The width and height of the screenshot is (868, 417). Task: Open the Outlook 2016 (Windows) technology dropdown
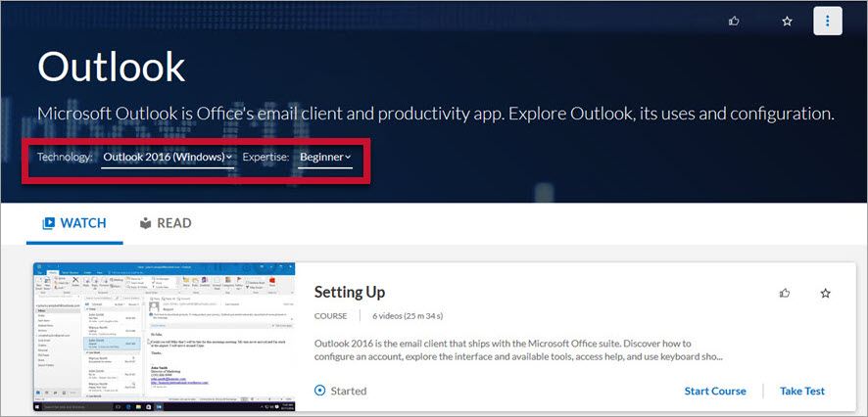[x=168, y=157]
